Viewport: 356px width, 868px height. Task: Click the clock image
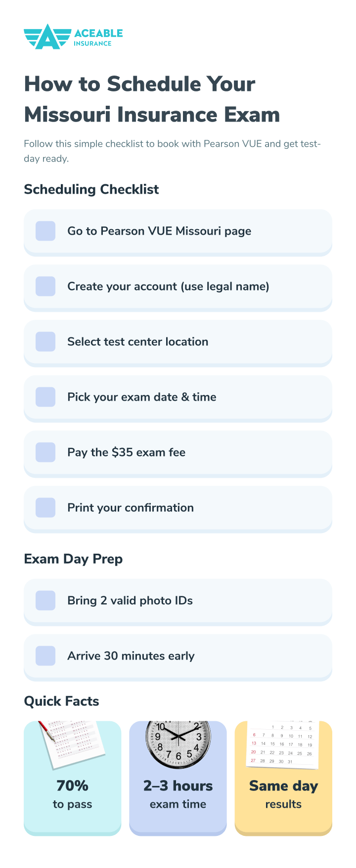[178, 744]
